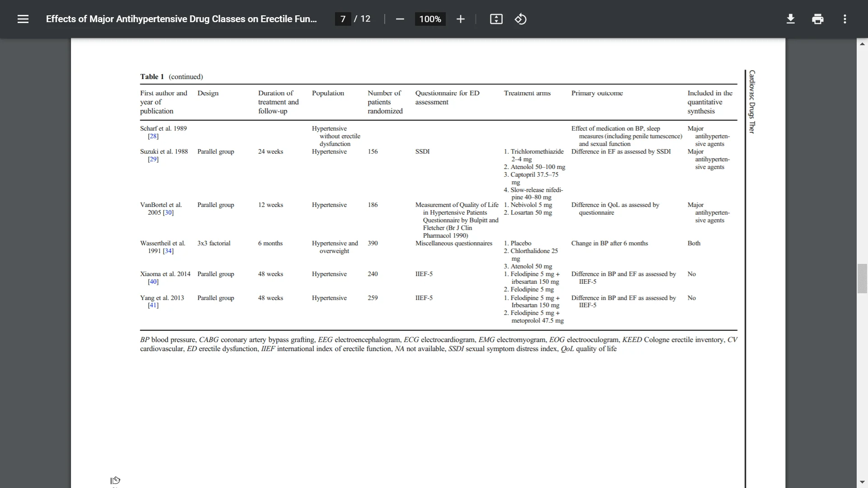Click the 'Treatment arms' column header

(527, 93)
